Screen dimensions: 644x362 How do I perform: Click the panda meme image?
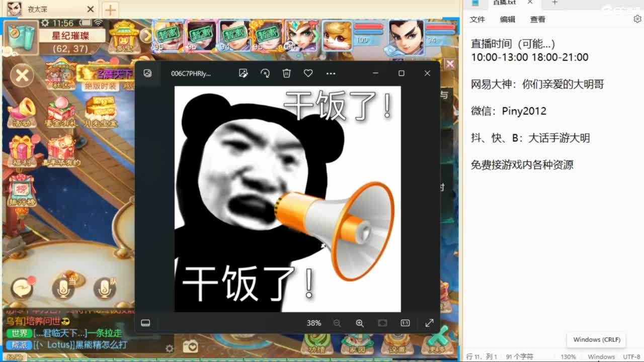(287, 199)
